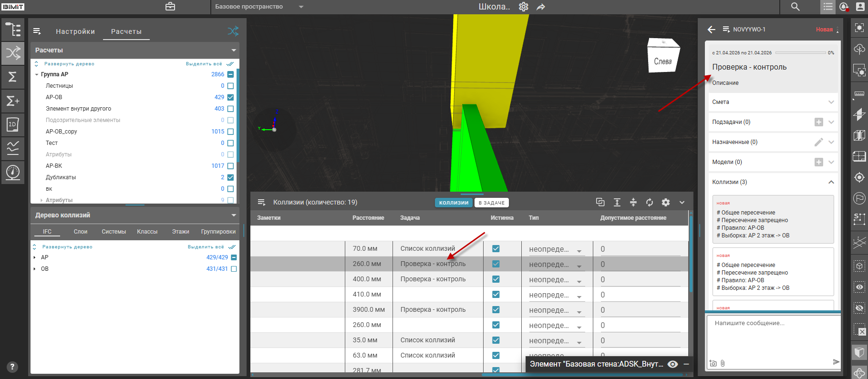Click the Напишите сообщение message field

pos(773,334)
